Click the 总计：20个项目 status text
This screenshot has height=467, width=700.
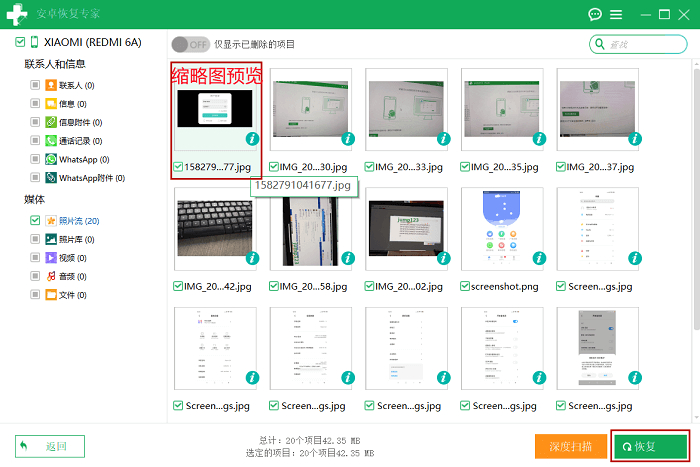pos(309,440)
